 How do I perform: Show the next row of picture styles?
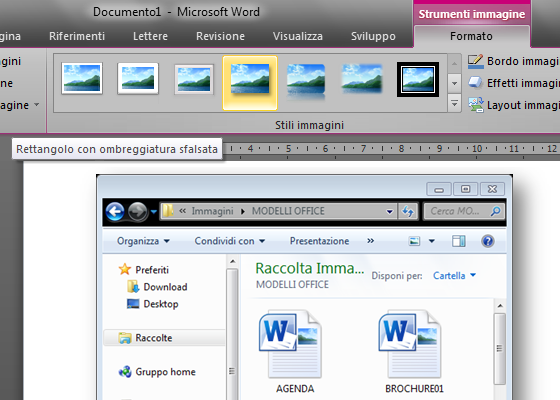454,84
